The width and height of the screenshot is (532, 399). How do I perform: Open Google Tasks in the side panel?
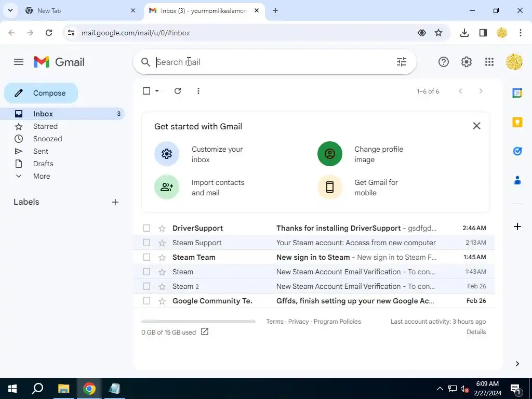coord(517,151)
